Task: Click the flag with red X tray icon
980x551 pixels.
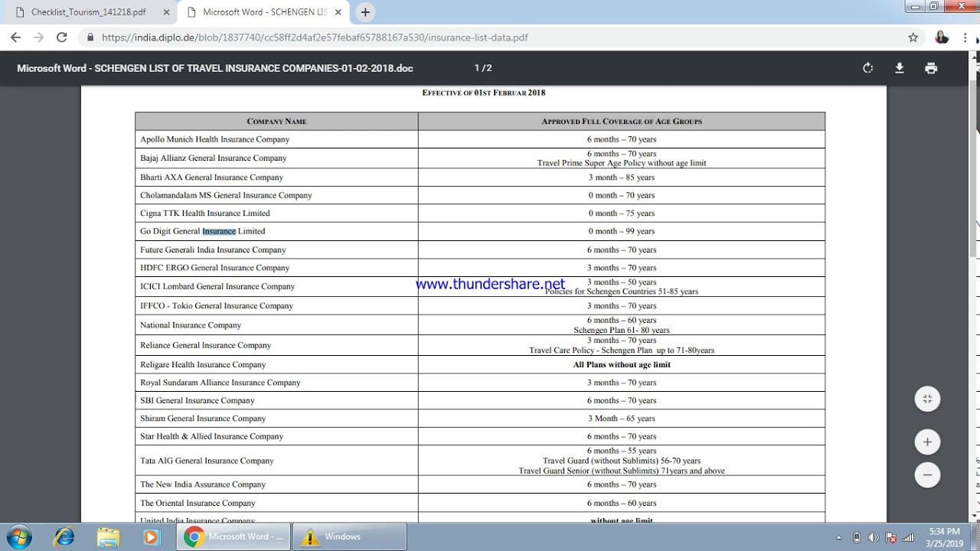Action: click(891, 537)
